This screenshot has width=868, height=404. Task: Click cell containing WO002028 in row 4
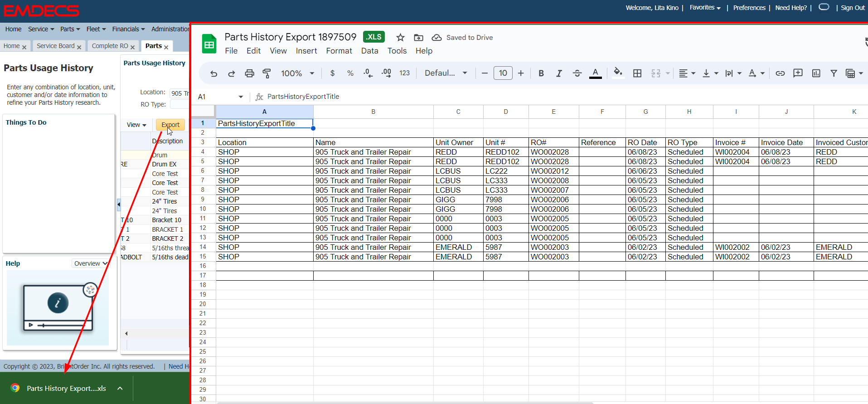553,152
